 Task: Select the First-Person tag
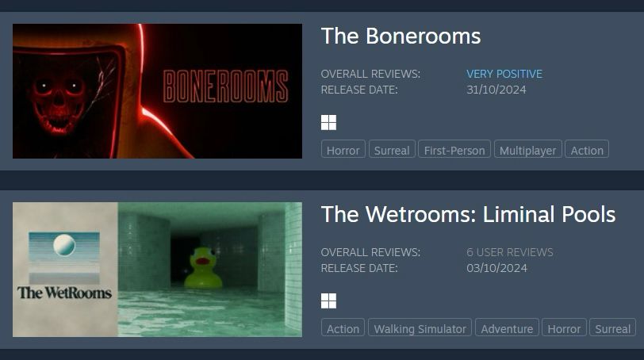click(x=454, y=150)
